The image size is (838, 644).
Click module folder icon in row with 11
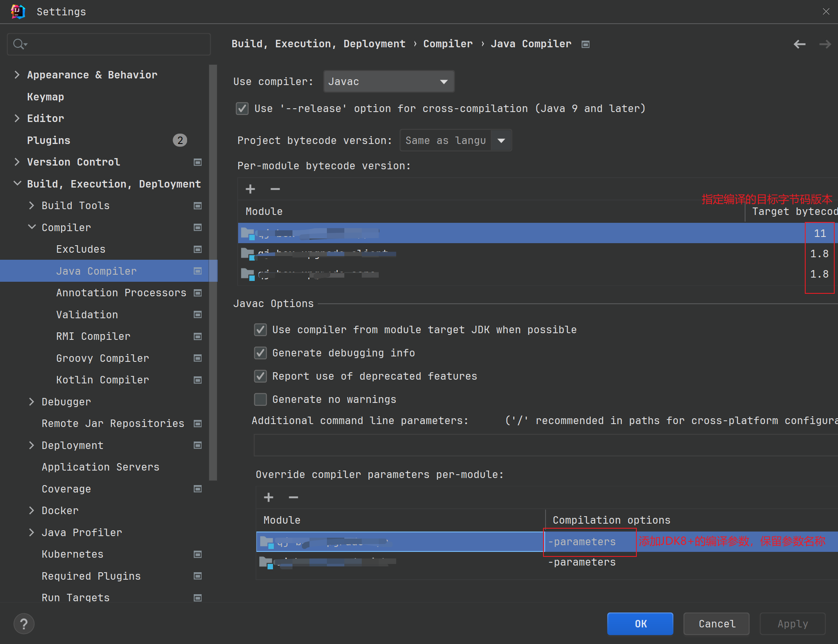(248, 234)
